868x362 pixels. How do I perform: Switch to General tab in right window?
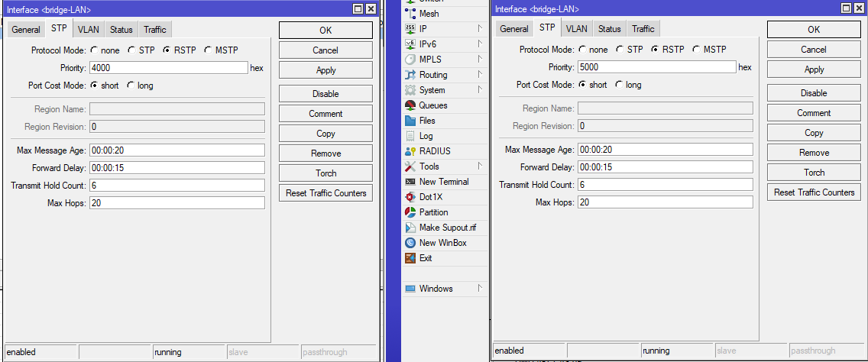[514, 29]
